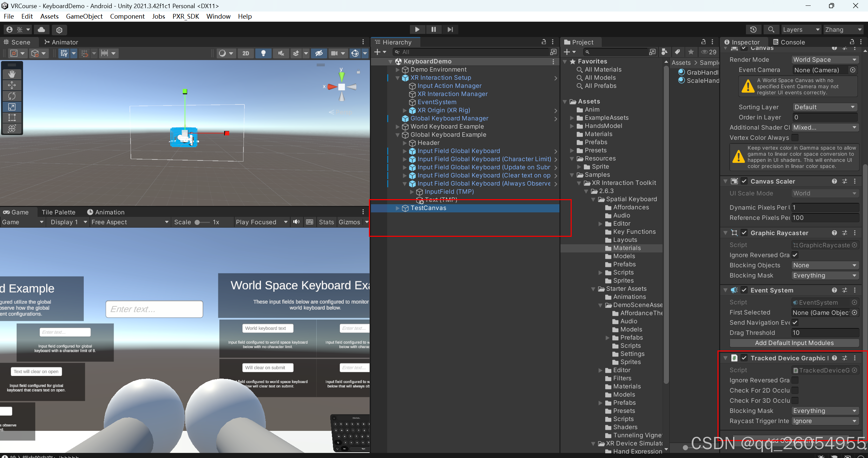
Task: Select the Rotate tool
Action: 12,96
